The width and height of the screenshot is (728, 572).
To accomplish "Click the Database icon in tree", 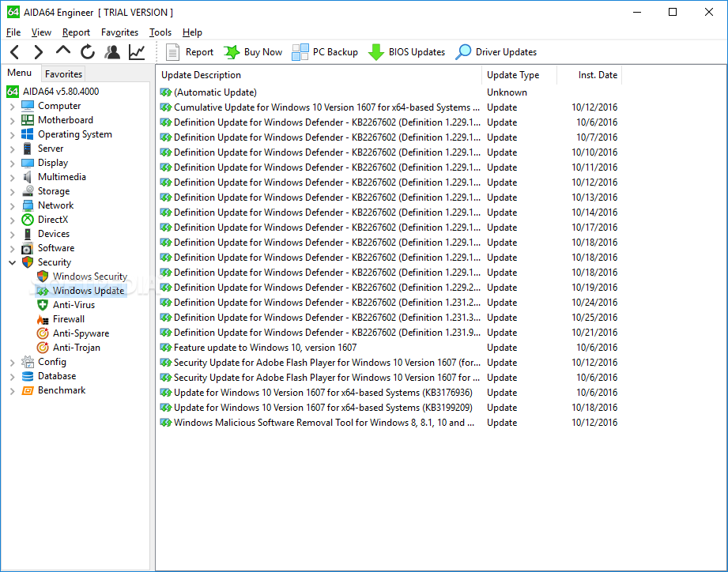I will (28, 376).
